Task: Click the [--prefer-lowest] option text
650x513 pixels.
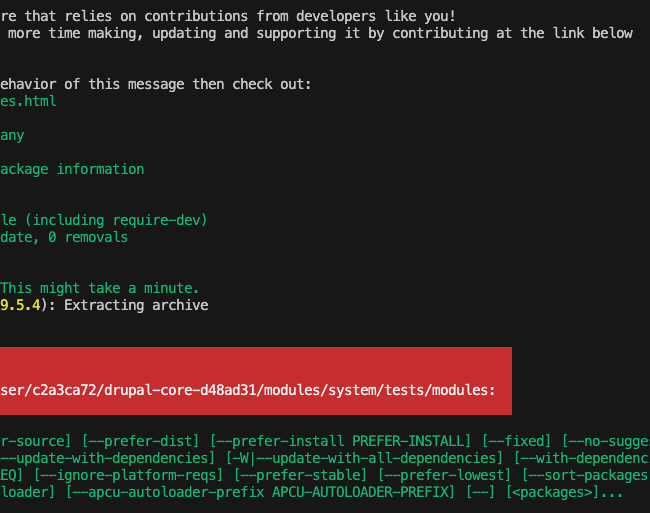Action: 444,475
